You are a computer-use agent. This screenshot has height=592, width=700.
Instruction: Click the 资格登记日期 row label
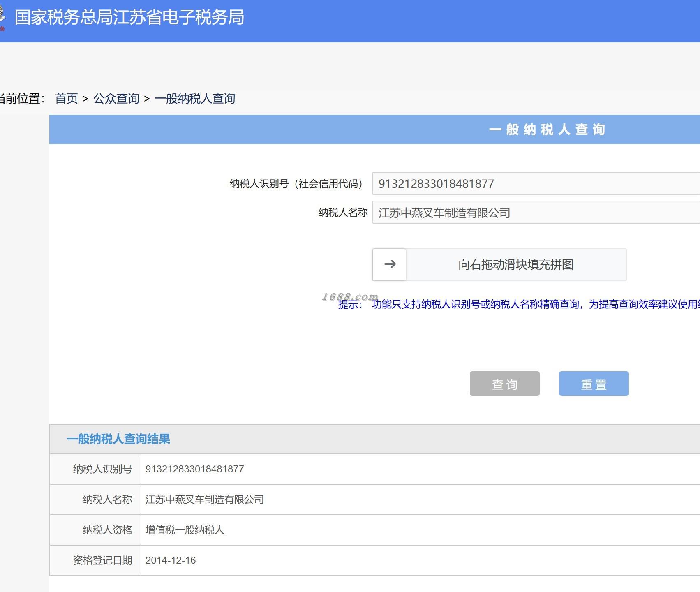(x=103, y=560)
